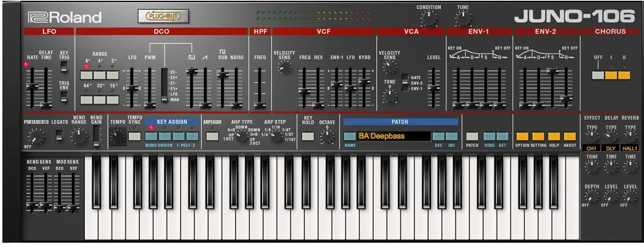Screen dimensions: 644x247
Task: Select the 64' range button
Action: click(87, 100)
